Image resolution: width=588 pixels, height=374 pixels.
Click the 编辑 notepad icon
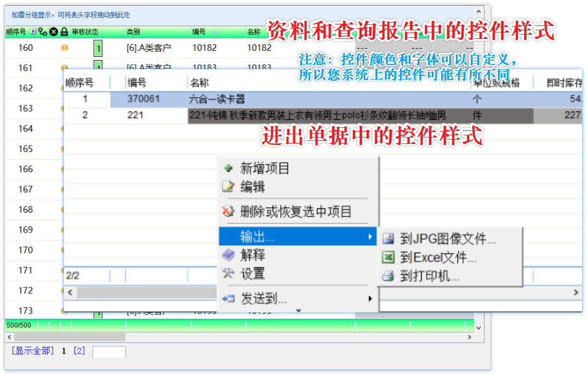(x=228, y=187)
